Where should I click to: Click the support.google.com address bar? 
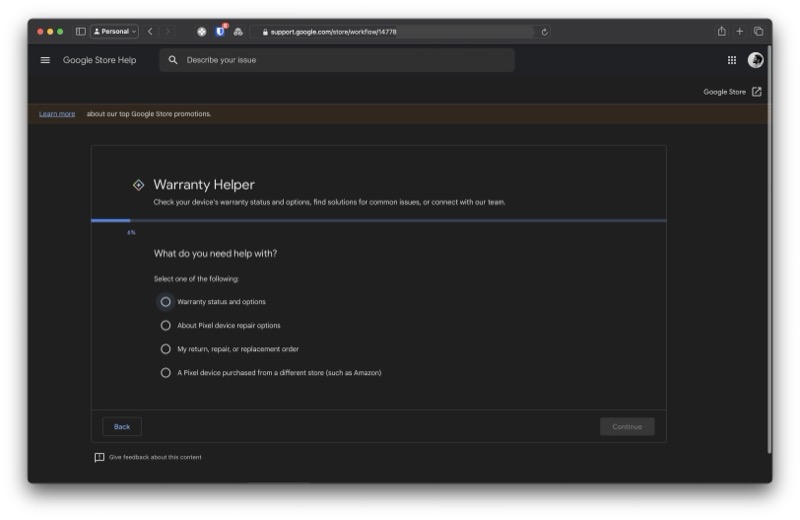(x=398, y=32)
